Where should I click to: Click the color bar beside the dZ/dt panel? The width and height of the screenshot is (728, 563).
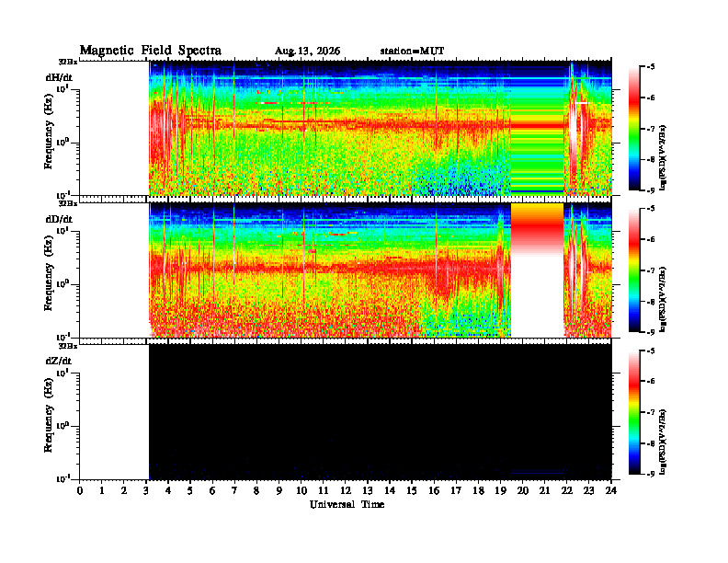pos(634,412)
